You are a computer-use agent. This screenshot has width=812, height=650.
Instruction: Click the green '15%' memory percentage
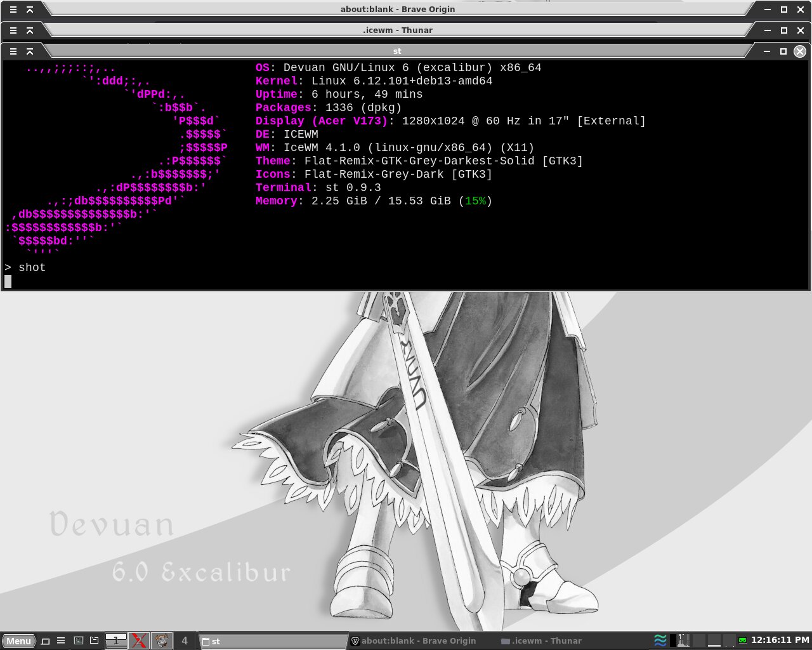tap(475, 201)
